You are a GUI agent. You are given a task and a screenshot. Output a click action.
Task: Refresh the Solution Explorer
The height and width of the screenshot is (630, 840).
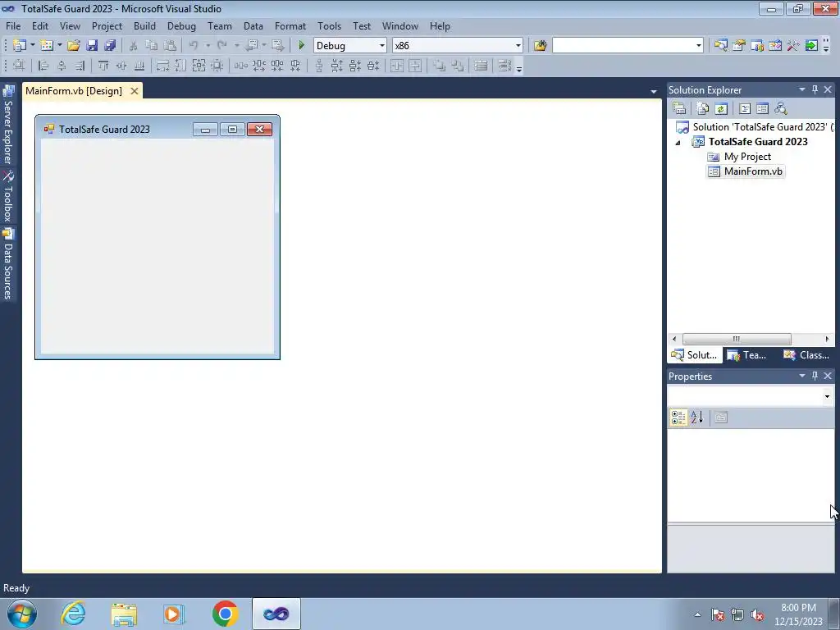pyautogui.click(x=721, y=109)
